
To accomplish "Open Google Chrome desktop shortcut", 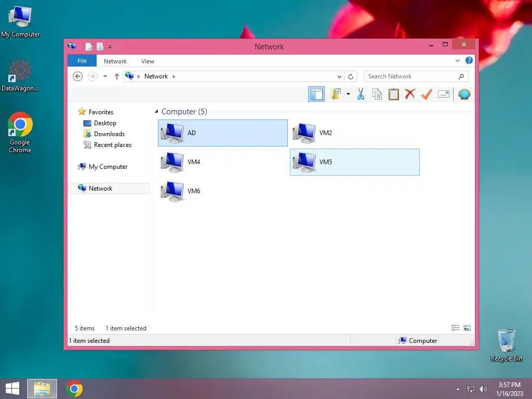I will [20, 132].
